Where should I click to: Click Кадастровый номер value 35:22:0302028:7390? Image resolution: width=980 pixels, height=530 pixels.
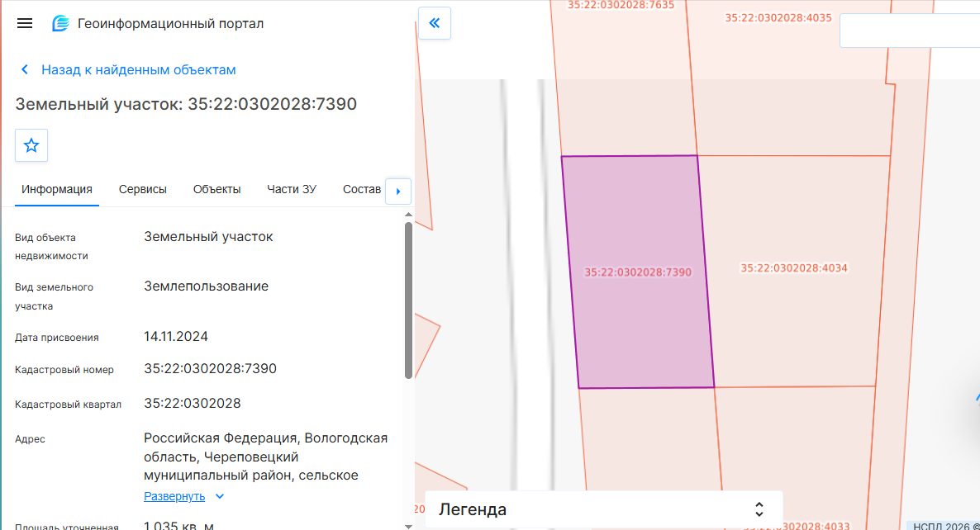tap(210, 368)
